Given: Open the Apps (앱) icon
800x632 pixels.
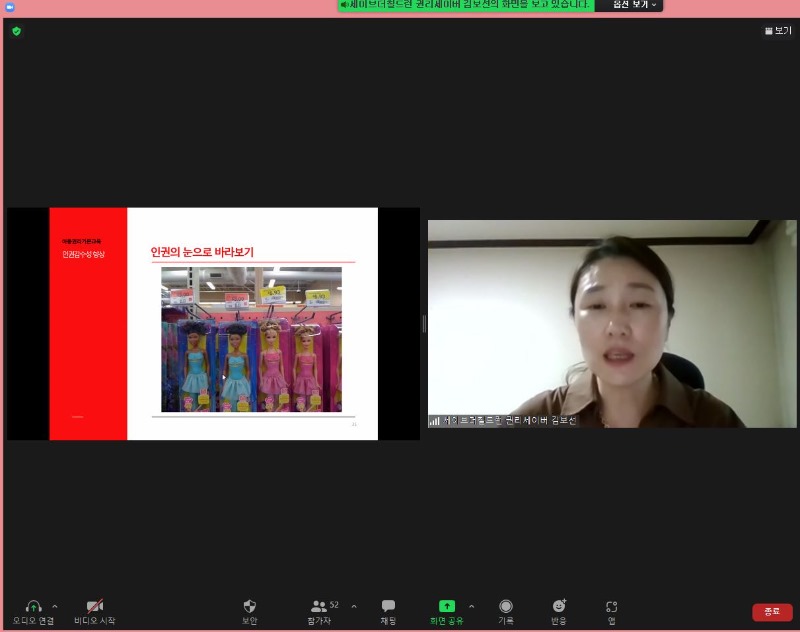Looking at the screenshot, I should click(x=611, y=607).
